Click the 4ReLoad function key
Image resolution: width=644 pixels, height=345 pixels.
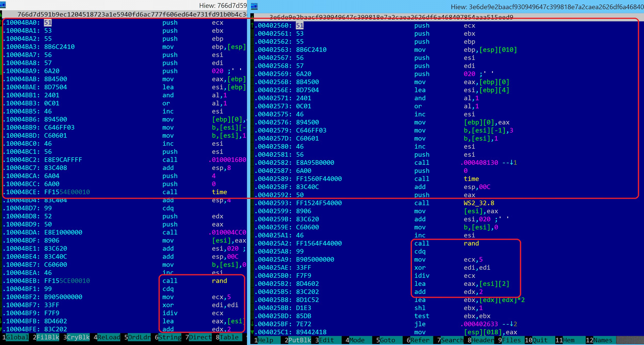(x=107, y=337)
